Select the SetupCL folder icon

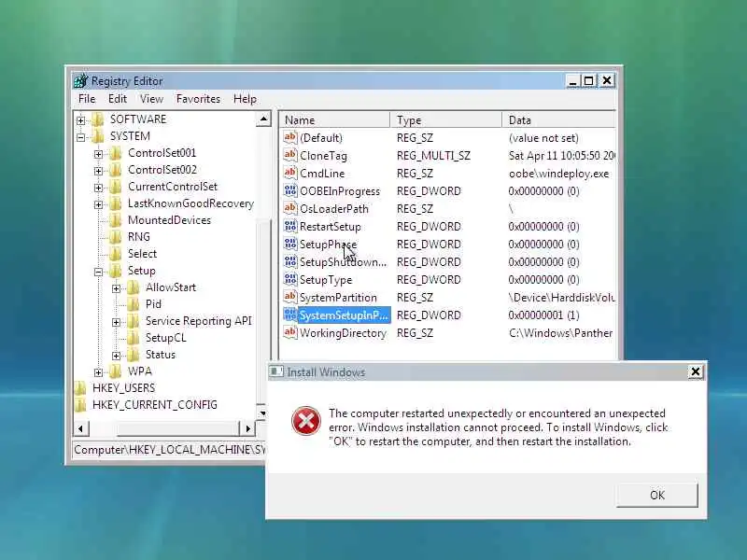[x=133, y=338]
